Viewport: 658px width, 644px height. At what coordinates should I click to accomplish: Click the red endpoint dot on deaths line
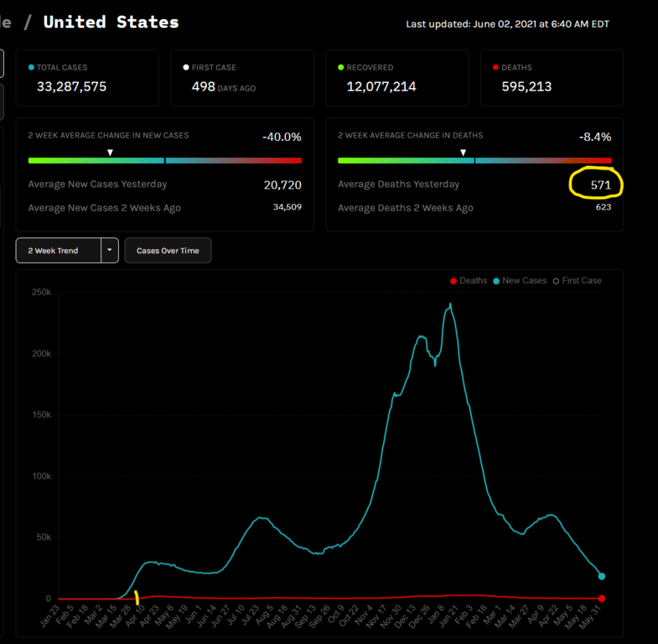tap(602, 599)
